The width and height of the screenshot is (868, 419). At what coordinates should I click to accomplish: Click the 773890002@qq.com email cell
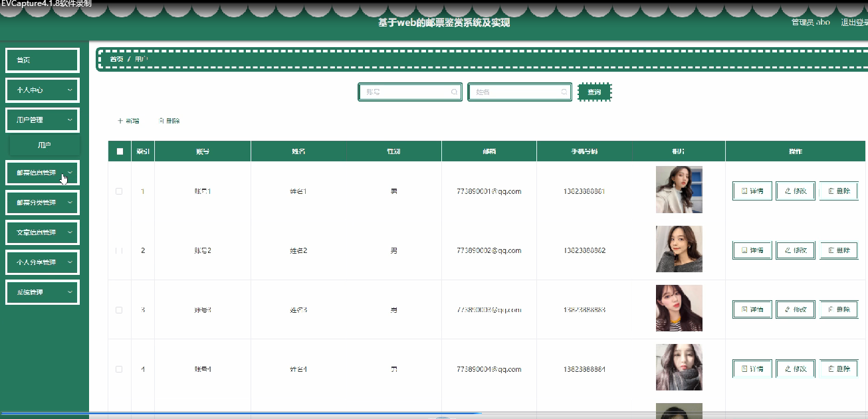[488, 250]
